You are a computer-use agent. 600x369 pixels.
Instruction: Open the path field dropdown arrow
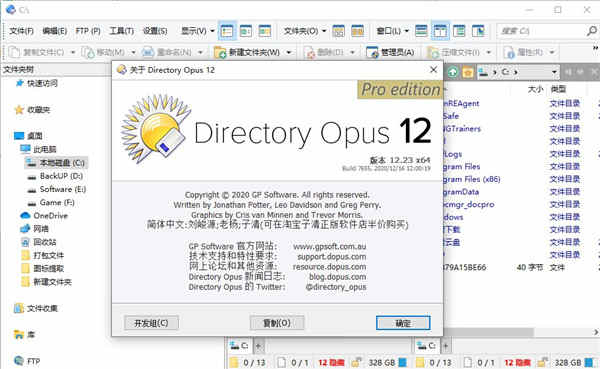(x=554, y=72)
